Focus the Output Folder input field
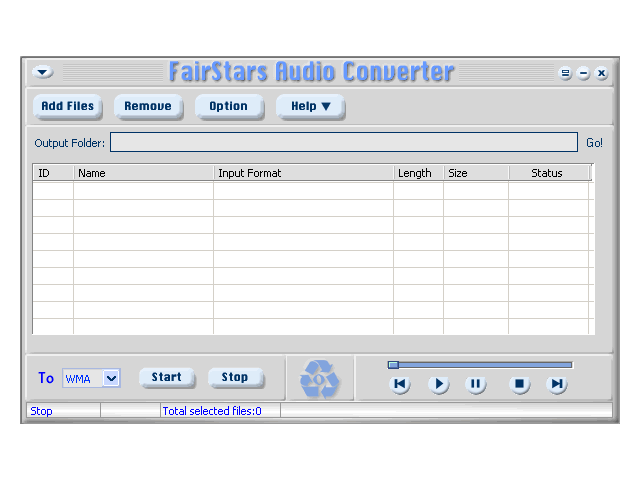The height and width of the screenshot is (480, 640). point(344,142)
